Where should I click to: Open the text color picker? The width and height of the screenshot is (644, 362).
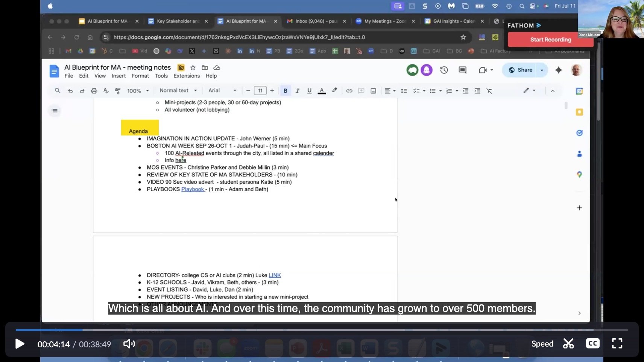click(322, 91)
